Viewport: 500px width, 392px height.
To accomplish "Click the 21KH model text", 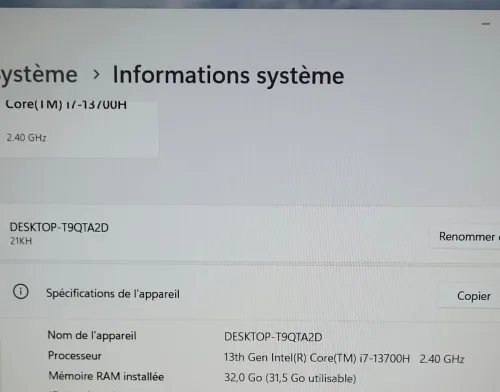I will [x=21, y=241].
